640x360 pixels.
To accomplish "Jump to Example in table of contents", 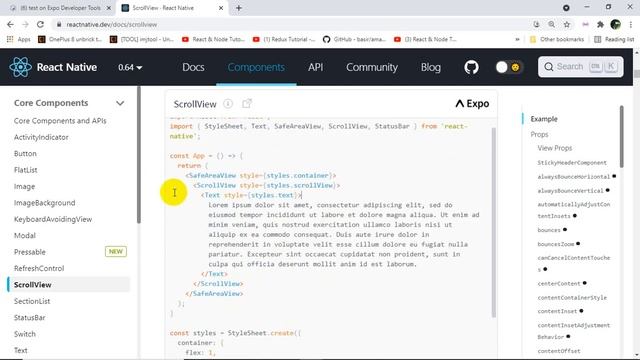I will [x=544, y=119].
